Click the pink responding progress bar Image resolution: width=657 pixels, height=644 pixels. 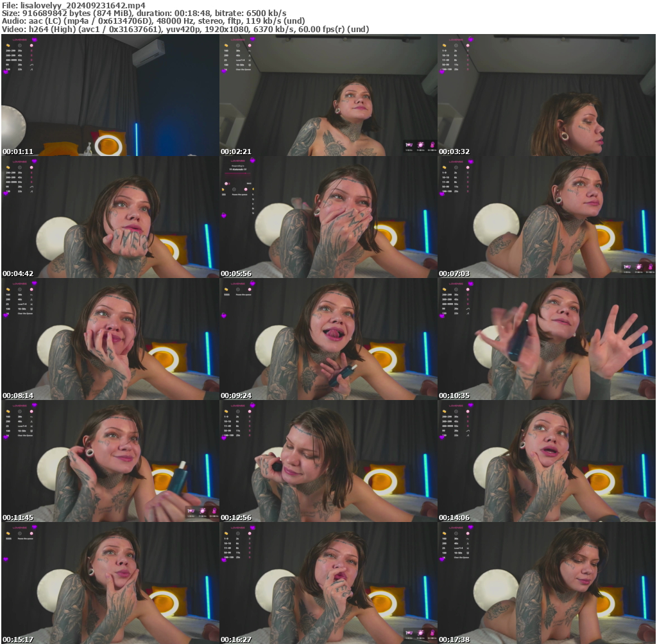click(x=237, y=173)
